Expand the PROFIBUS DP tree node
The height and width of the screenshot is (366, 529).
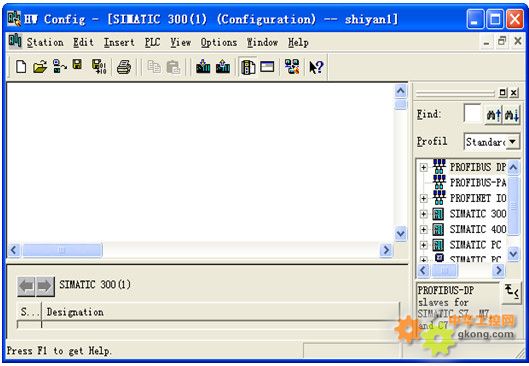tap(423, 167)
